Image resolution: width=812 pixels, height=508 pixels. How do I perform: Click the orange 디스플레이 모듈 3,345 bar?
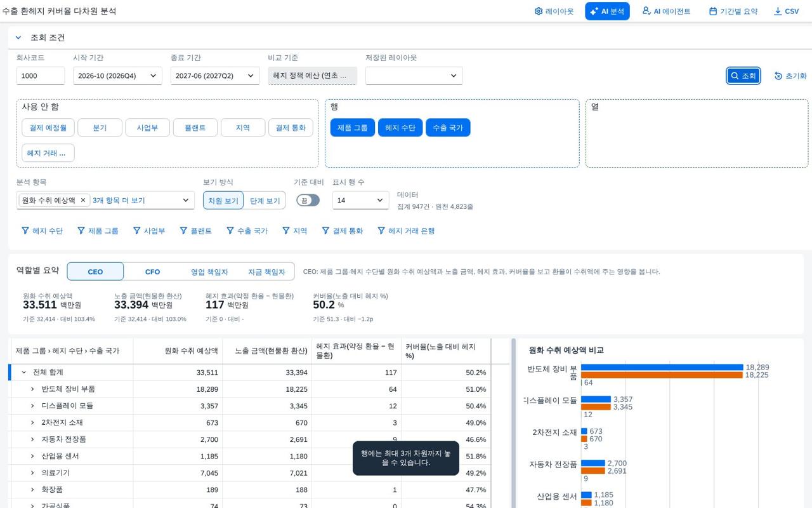tap(596, 406)
